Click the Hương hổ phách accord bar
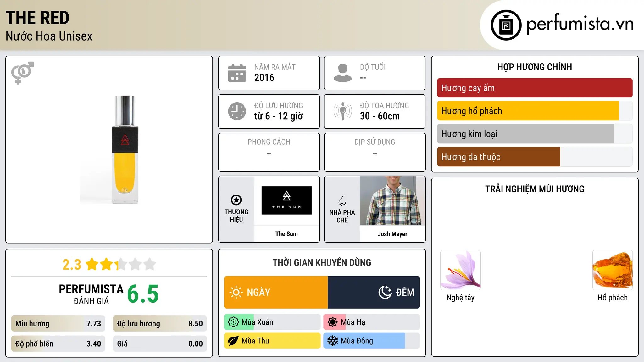The height and width of the screenshot is (362, 644). (x=535, y=111)
